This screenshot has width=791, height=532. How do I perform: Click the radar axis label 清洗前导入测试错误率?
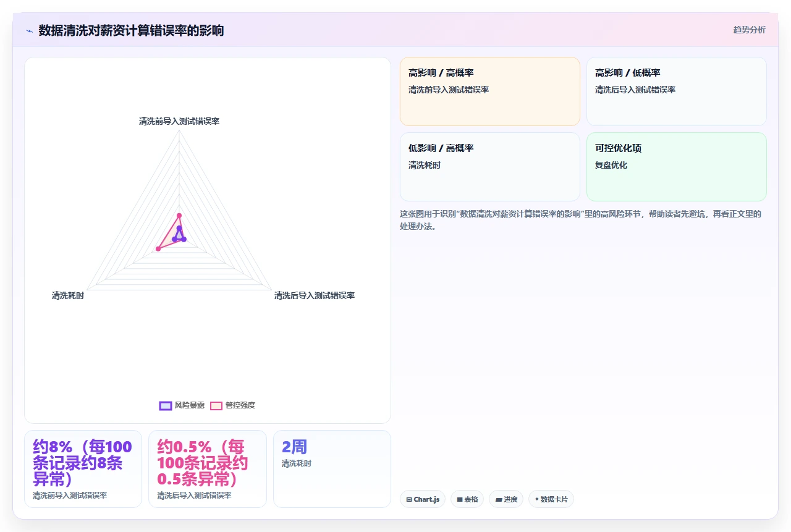click(x=179, y=121)
